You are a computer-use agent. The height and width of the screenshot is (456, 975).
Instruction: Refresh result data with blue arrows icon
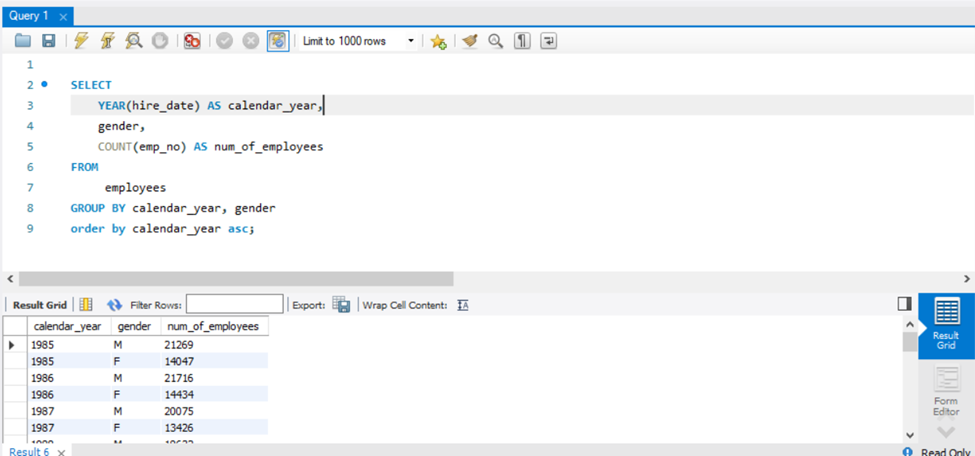tap(114, 305)
